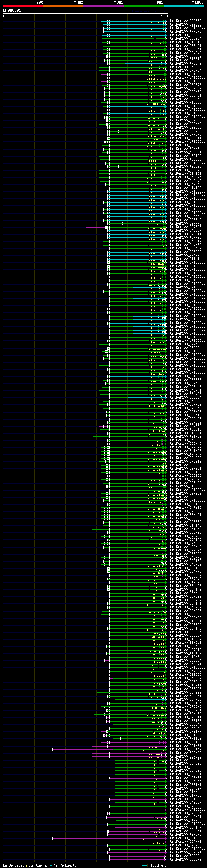Screen dimensions: 207x868
Task: Open hit UniRef100_O96446
Action: (x=186, y=387)
